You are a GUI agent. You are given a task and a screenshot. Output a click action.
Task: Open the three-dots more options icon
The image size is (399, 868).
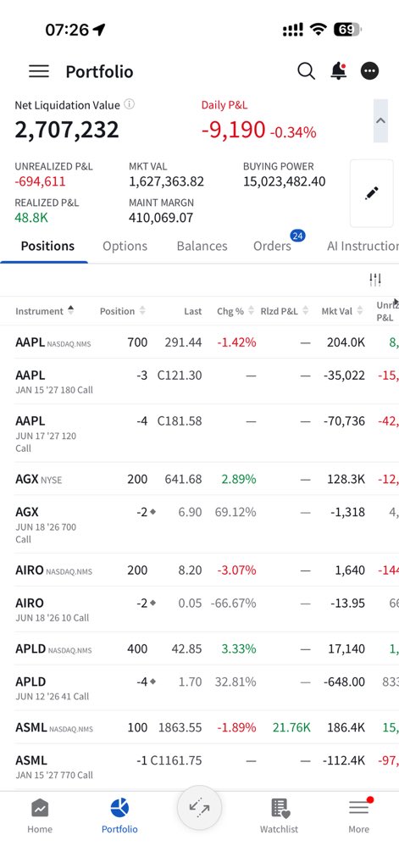point(369,71)
